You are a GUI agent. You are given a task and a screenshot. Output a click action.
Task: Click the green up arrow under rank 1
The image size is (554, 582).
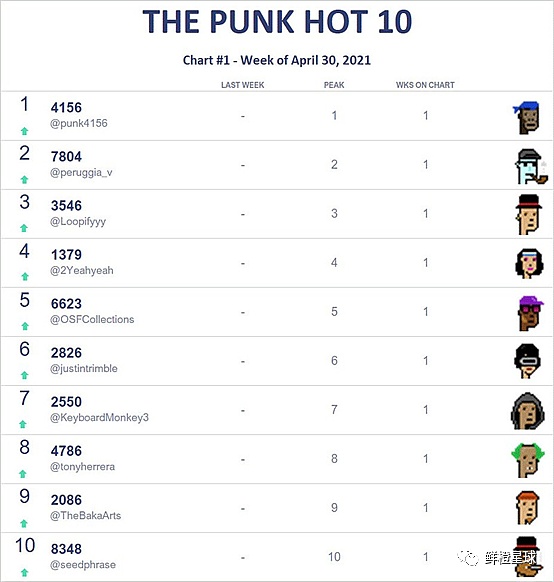[24, 131]
